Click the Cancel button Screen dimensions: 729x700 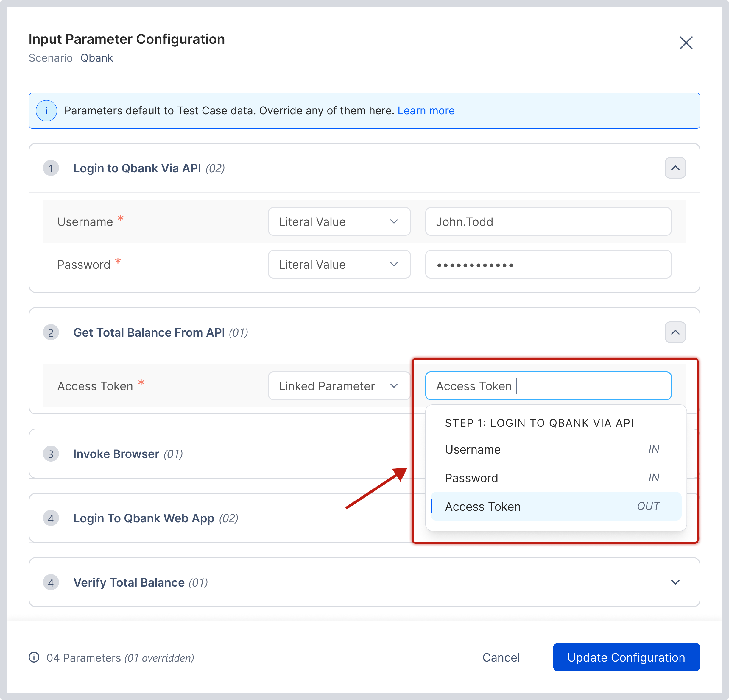[x=501, y=657]
